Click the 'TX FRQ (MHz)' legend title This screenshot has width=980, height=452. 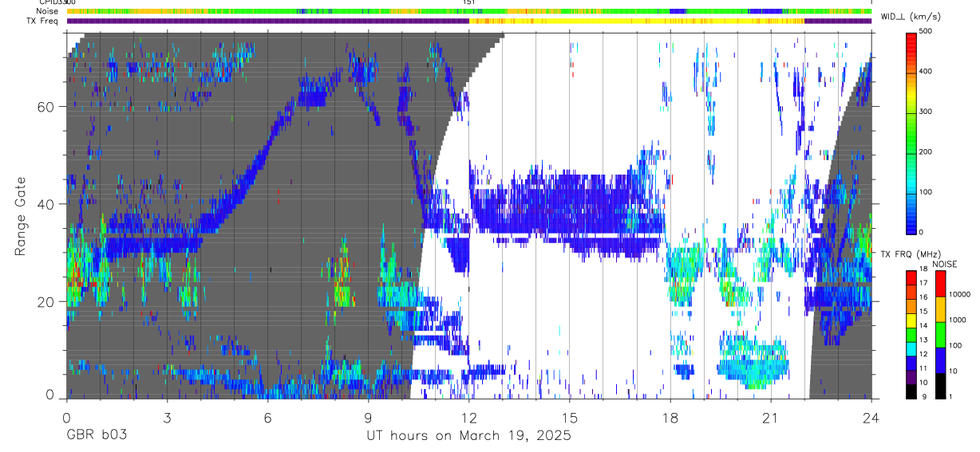[x=910, y=254]
